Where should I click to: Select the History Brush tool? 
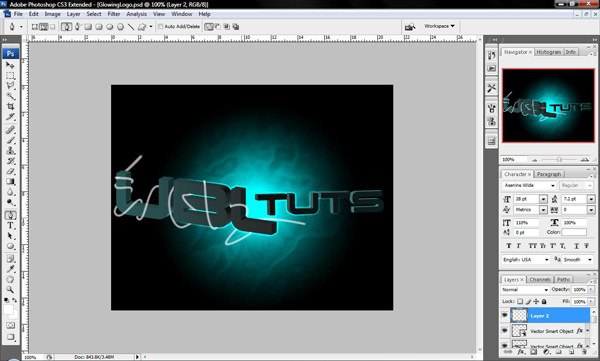[x=10, y=161]
